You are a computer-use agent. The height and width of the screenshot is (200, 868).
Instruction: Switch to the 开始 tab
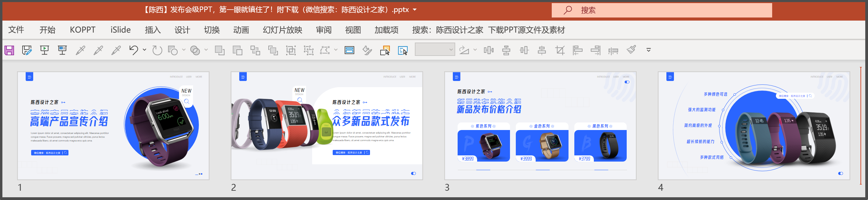pyautogui.click(x=47, y=30)
